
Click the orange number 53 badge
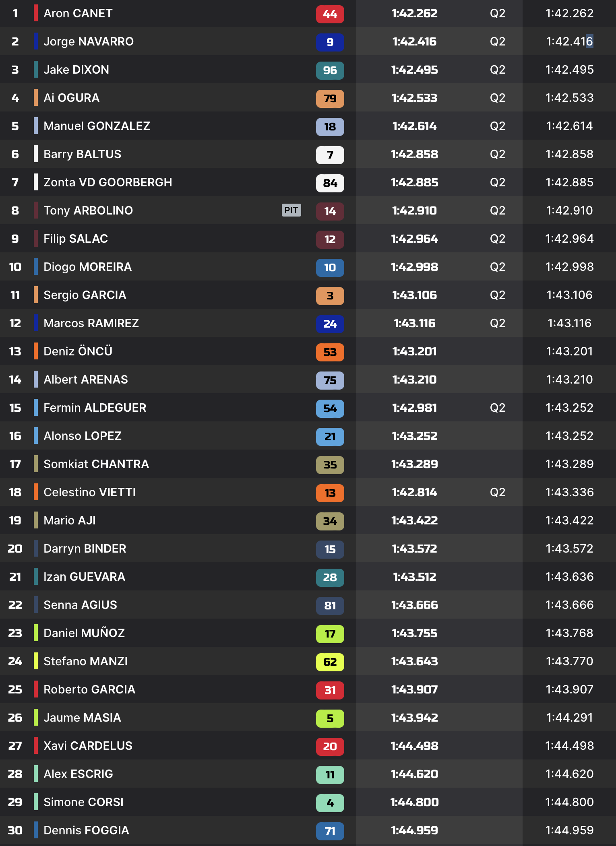[330, 352]
